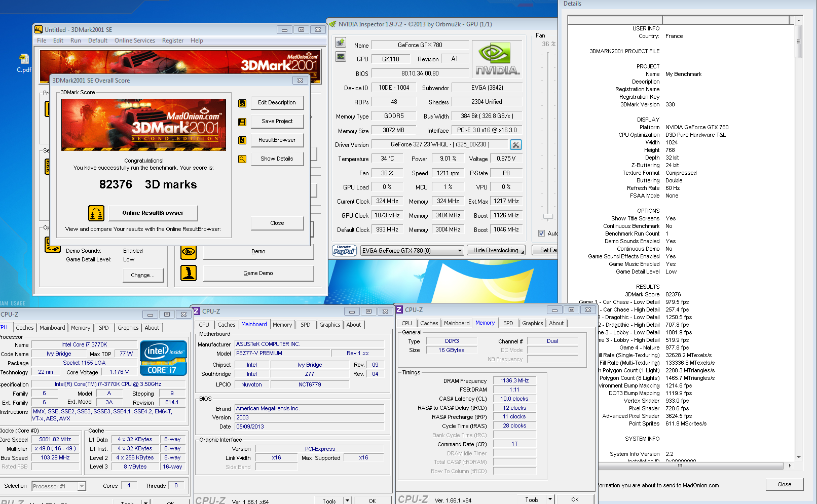Viewport: 817px width, 504px height.
Task: Click Hide Overclocking button in NVIDIA Inspector
Action: [497, 250]
